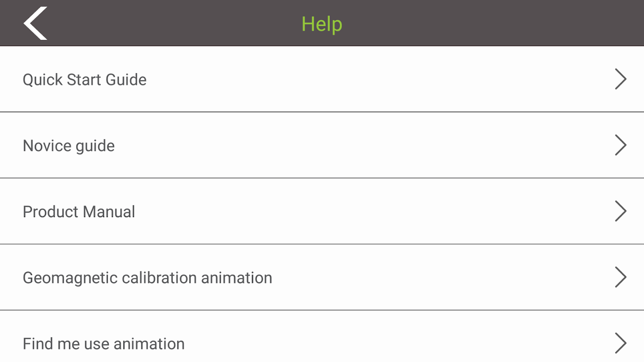Open the Quick Start Guide label
Image resolution: width=644 pixels, height=362 pixels.
coord(85,80)
